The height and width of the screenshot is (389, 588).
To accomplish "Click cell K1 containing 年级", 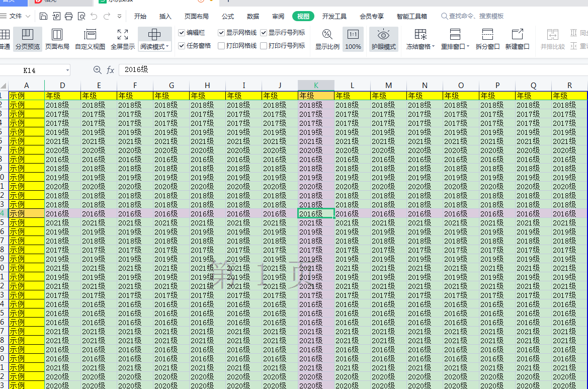I will click(x=316, y=96).
